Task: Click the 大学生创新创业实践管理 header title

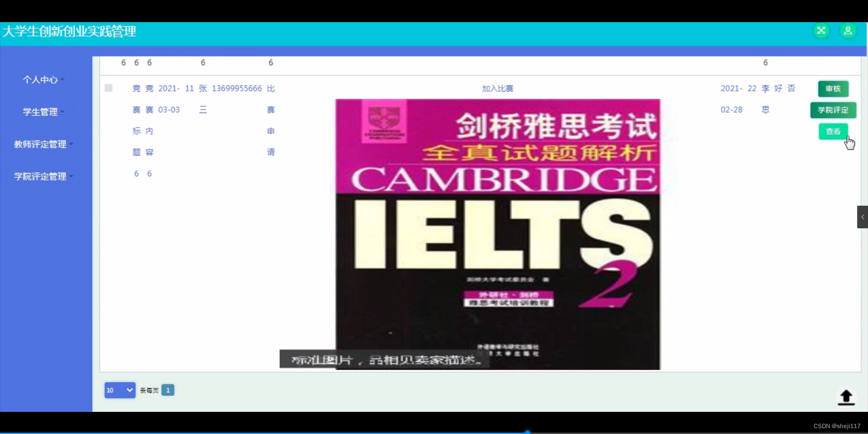Action: [69, 31]
